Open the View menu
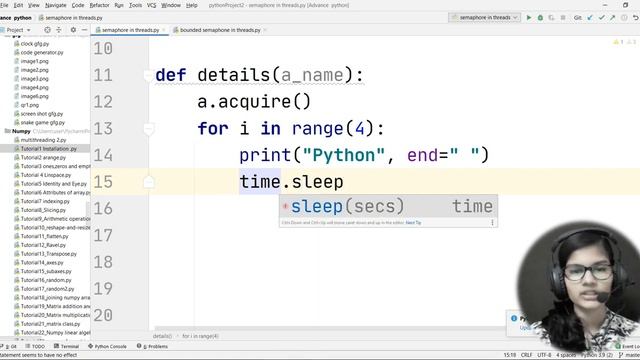Viewport: 640px width, 360px height. [x=33, y=5]
